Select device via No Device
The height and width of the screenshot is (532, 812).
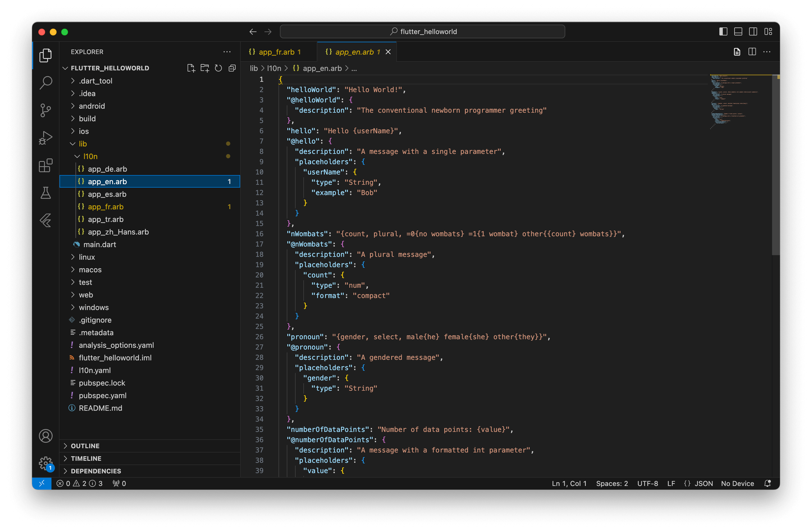(737, 483)
